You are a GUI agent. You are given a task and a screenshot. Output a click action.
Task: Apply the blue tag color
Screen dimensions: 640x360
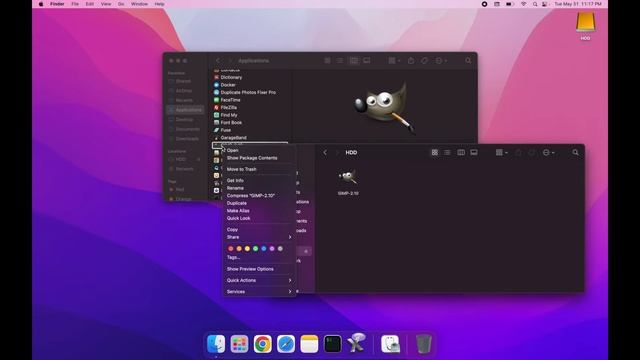point(264,249)
